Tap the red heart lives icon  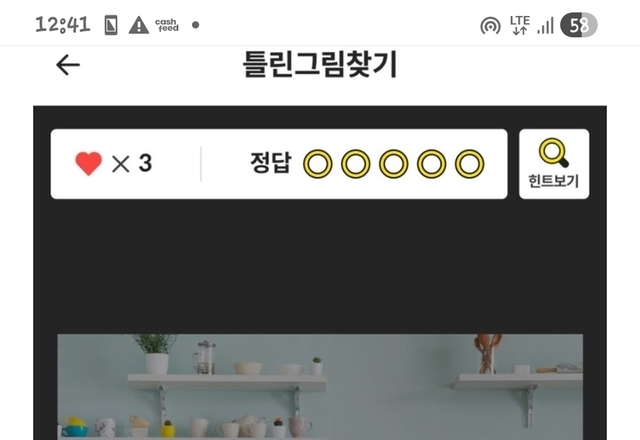pyautogui.click(x=89, y=164)
